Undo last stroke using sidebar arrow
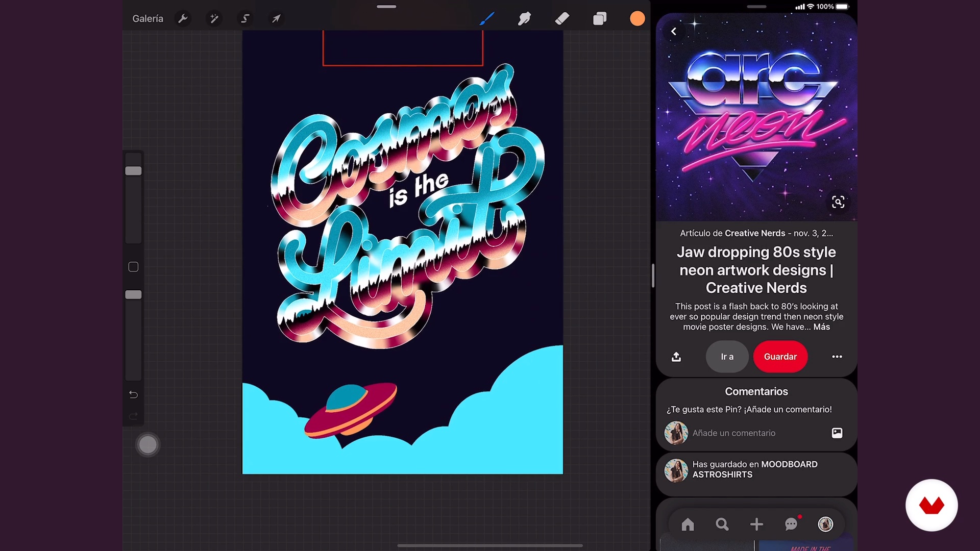 [133, 394]
